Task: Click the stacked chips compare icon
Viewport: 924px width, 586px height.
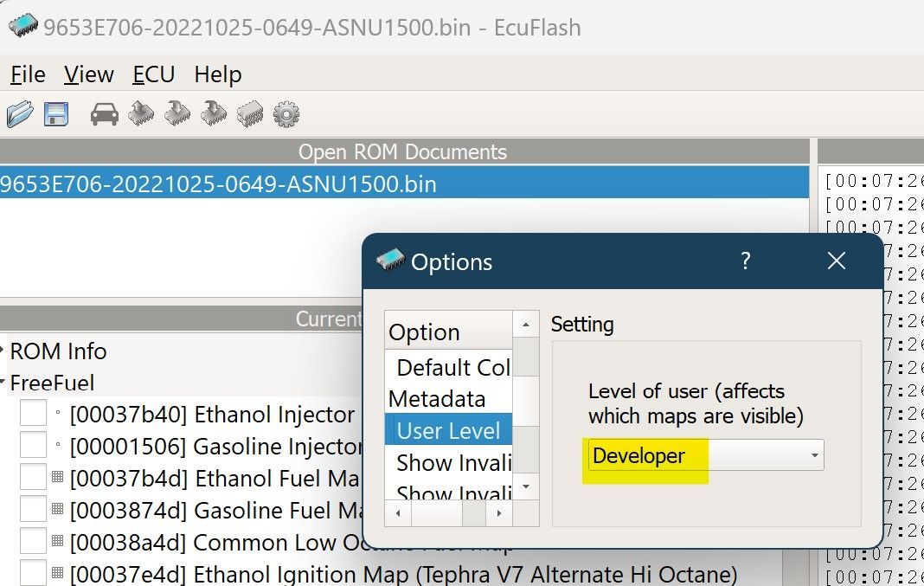Action: click(250, 114)
